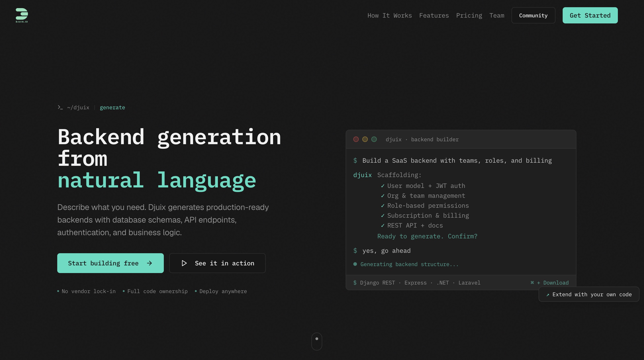Click the ~/djuix path text
Screen dimensions: 644x360
click(x=78, y=107)
